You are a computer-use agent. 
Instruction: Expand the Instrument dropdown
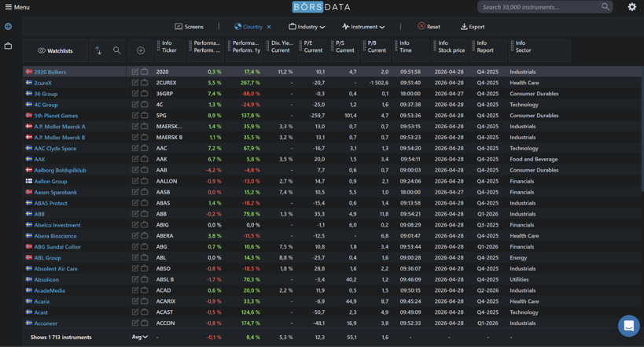click(x=363, y=27)
